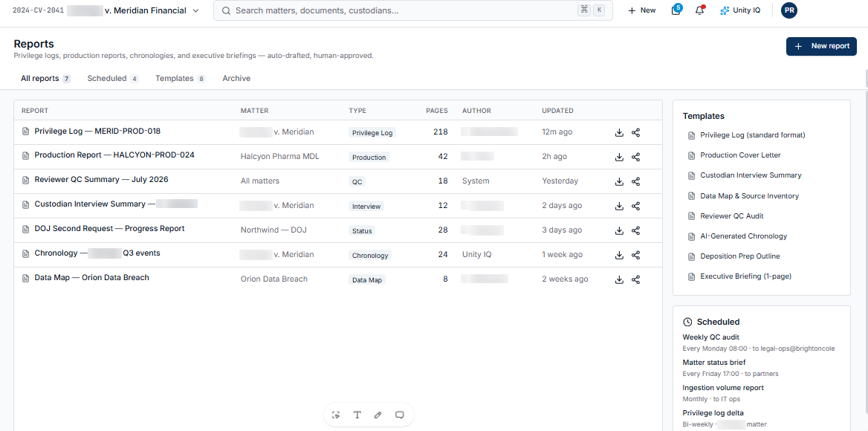Open the Reviewer QC Summary — July 2026 report

[101, 179]
